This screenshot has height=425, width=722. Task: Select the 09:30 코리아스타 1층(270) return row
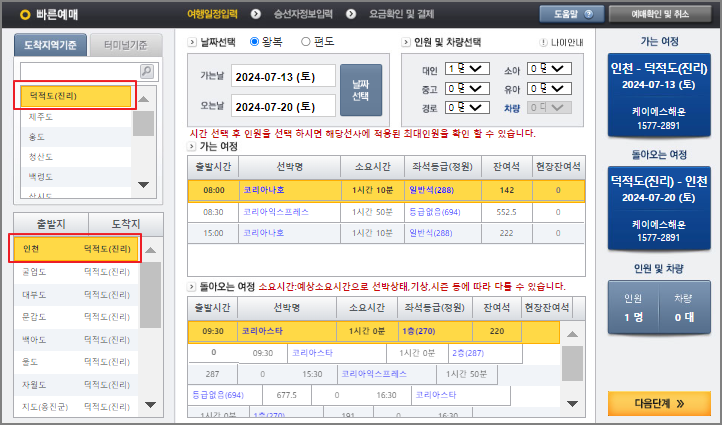tap(373, 332)
